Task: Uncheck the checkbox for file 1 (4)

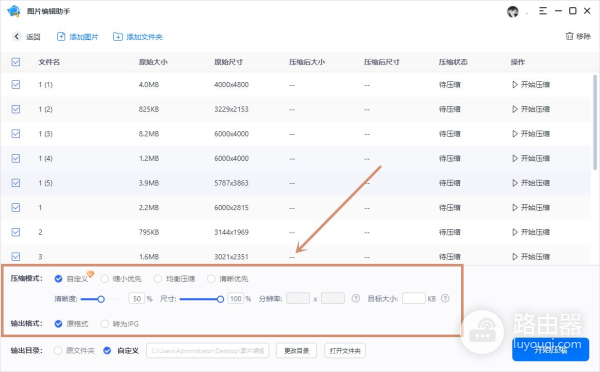Action: [16, 158]
